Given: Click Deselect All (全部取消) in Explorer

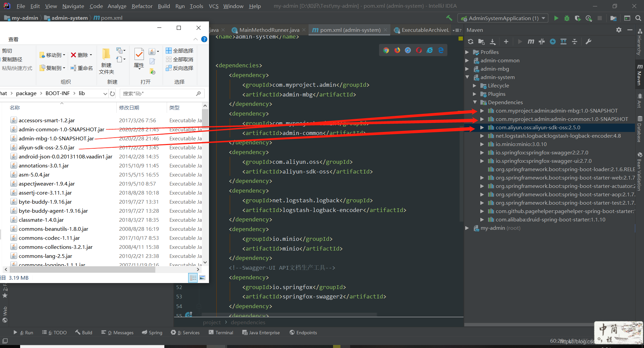Looking at the screenshot, I should (x=179, y=59).
